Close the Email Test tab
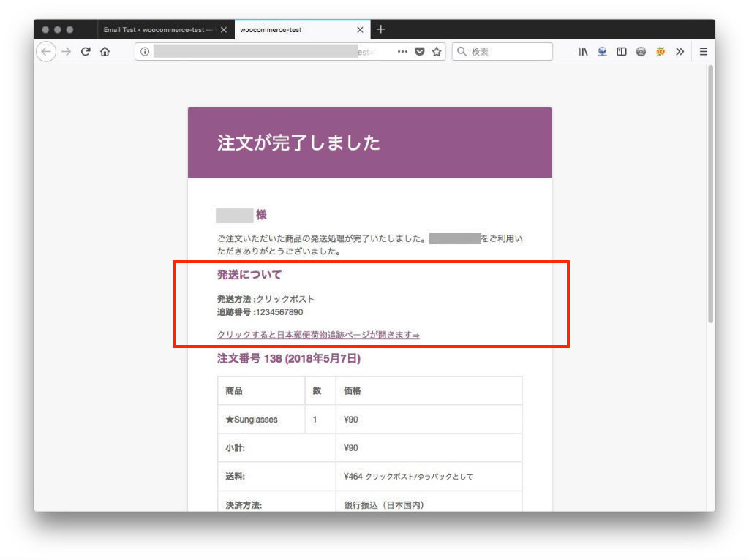The height and width of the screenshot is (560, 749). click(x=224, y=30)
